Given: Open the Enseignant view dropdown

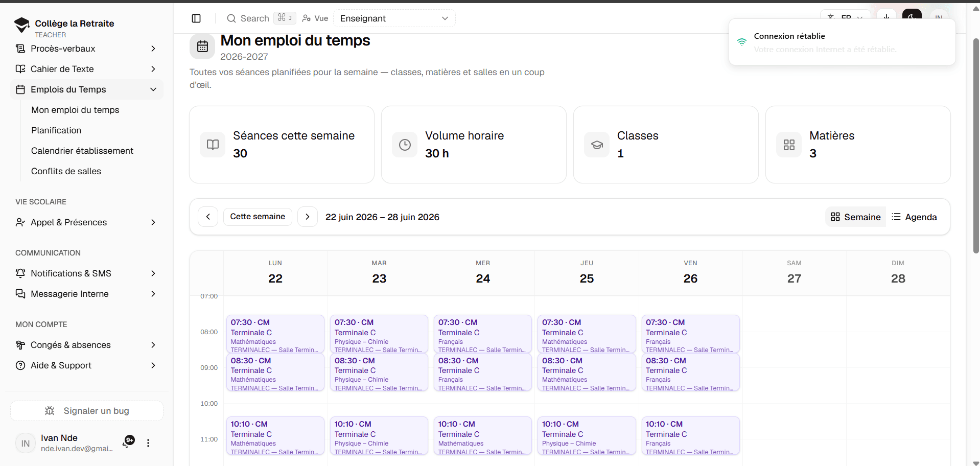Looking at the screenshot, I should click(x=394, y=18).
